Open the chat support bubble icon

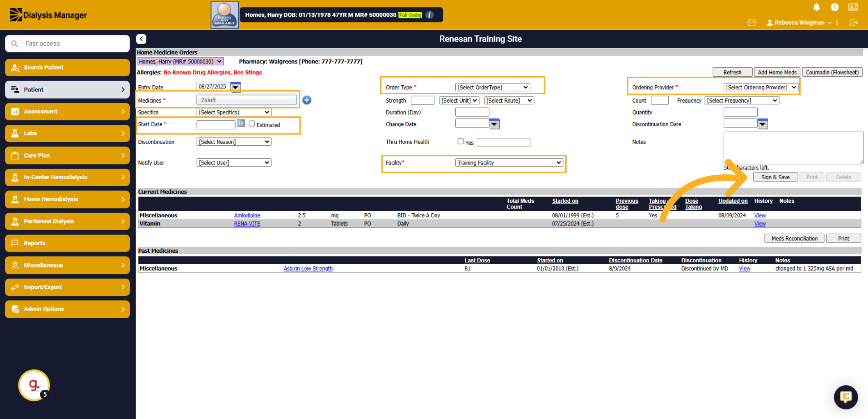click(846, 397)
